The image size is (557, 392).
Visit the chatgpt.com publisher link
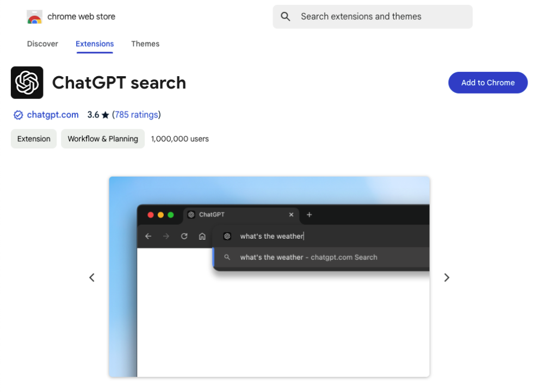(x=52, y=115)
